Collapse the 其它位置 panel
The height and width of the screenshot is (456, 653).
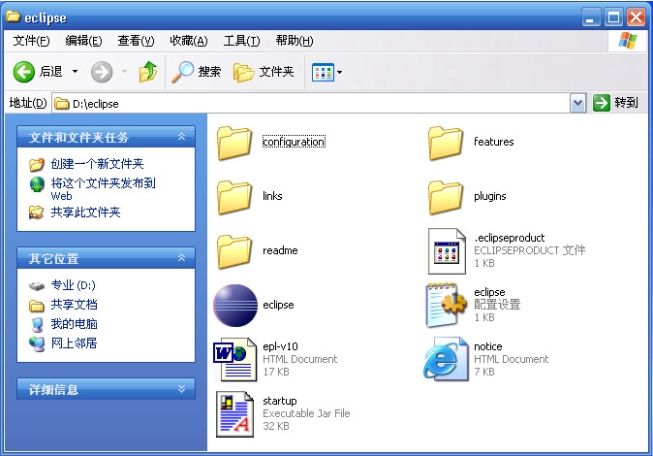pos(181,258)
